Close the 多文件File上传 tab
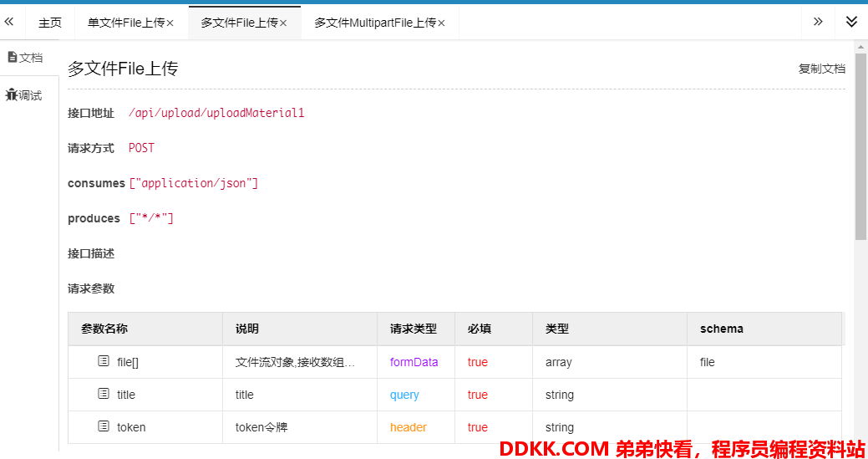The width and height of the screenshot is (868, 459). tap(283, 23)
